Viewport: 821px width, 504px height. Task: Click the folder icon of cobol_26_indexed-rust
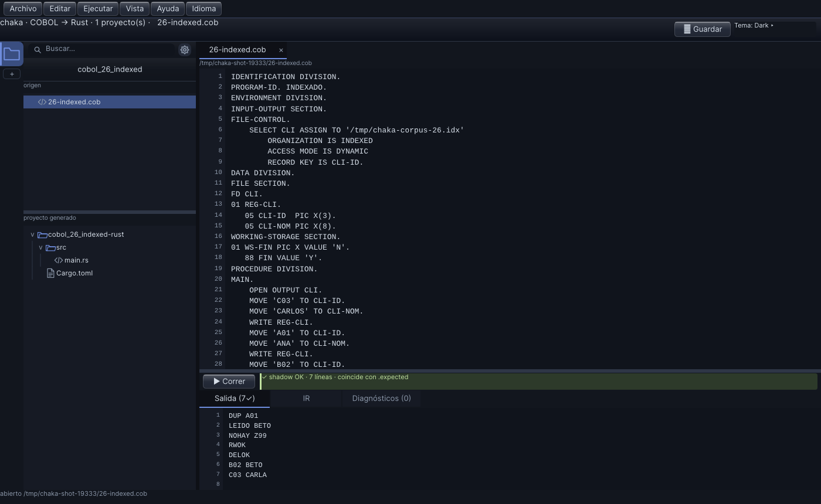(42, 234)
